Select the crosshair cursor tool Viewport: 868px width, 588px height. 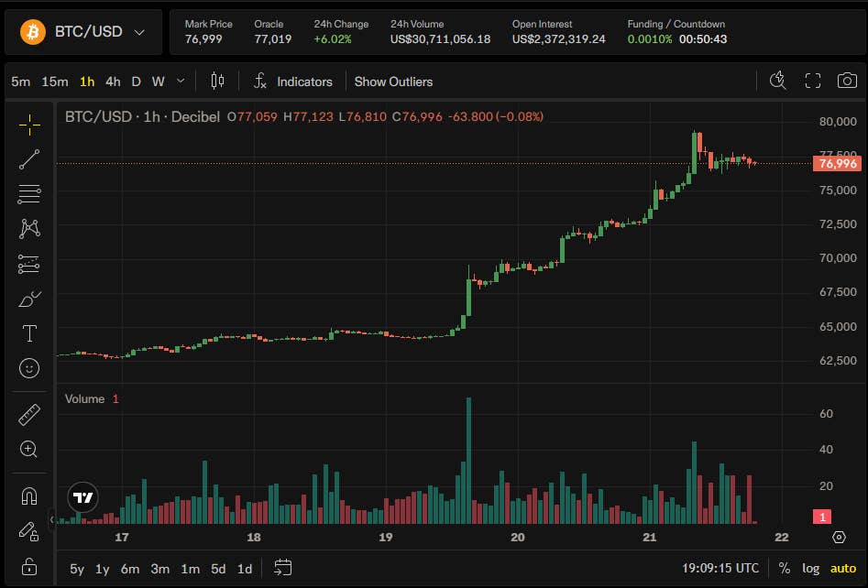click(x=29, y=125)
